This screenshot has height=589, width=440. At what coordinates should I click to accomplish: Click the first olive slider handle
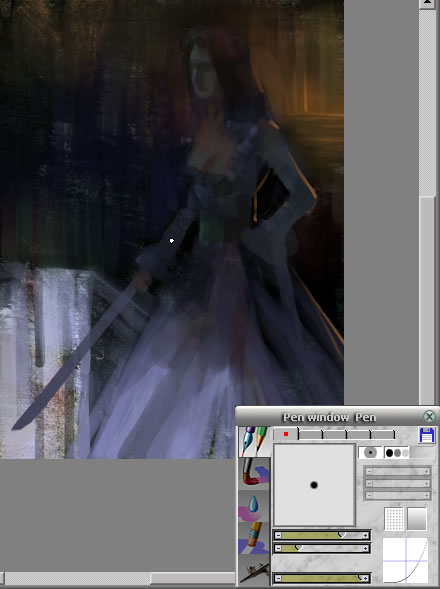342,535
